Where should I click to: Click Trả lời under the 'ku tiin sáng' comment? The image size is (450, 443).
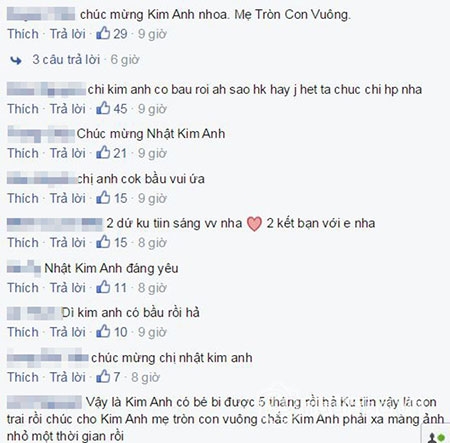(68, 242)
